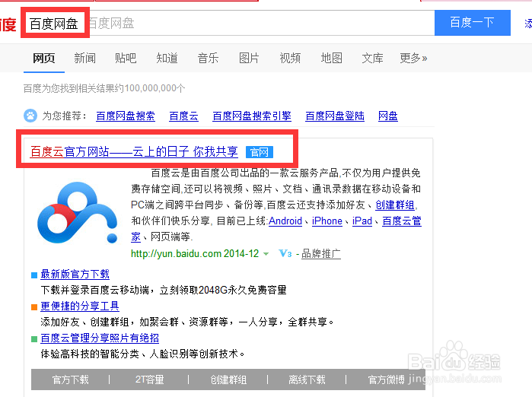
Task: Click the search field containing 百度网盘
Action: click(228, 23)
